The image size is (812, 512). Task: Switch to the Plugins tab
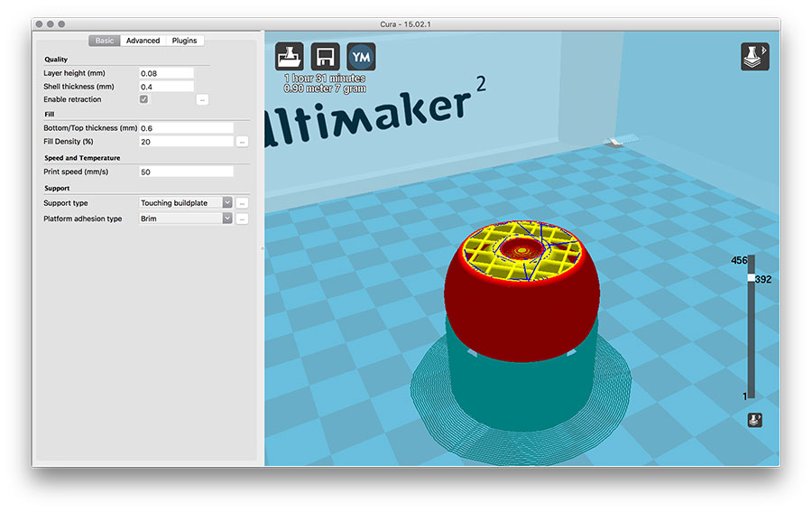tap(184, 41)
